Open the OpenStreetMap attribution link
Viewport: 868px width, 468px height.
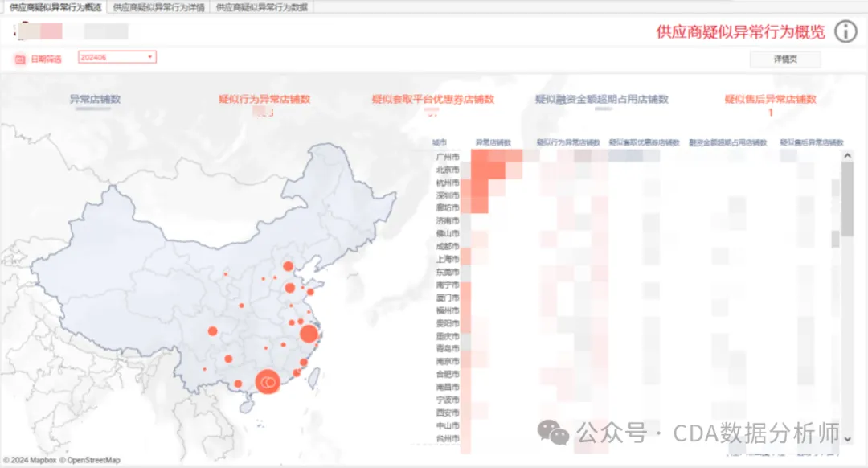tap(93, 461)
